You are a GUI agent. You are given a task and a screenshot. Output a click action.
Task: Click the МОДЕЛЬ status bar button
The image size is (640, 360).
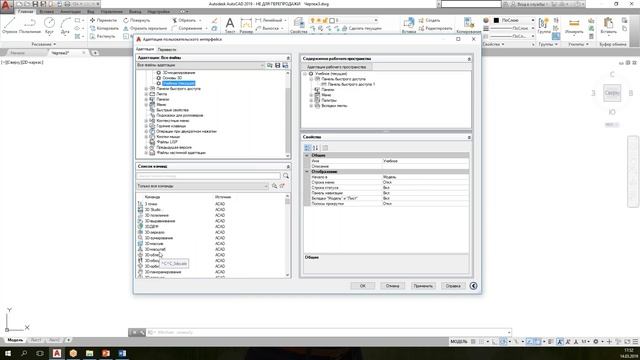459,341
